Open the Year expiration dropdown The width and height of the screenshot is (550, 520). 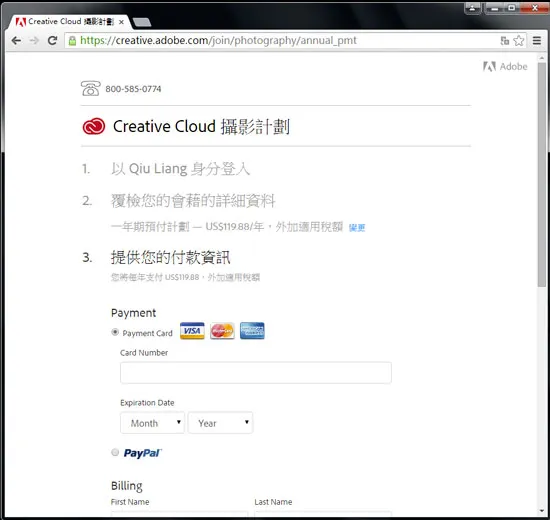pos(220,423)
